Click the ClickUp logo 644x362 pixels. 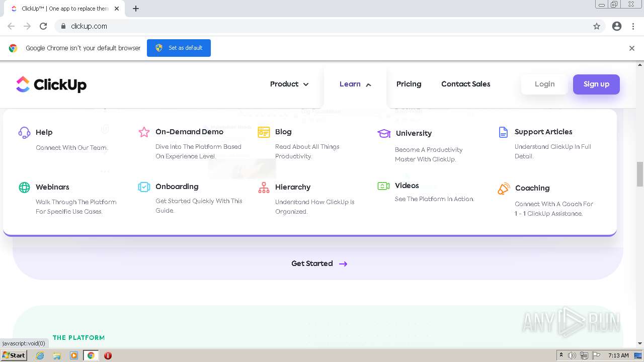pos(51,84)
